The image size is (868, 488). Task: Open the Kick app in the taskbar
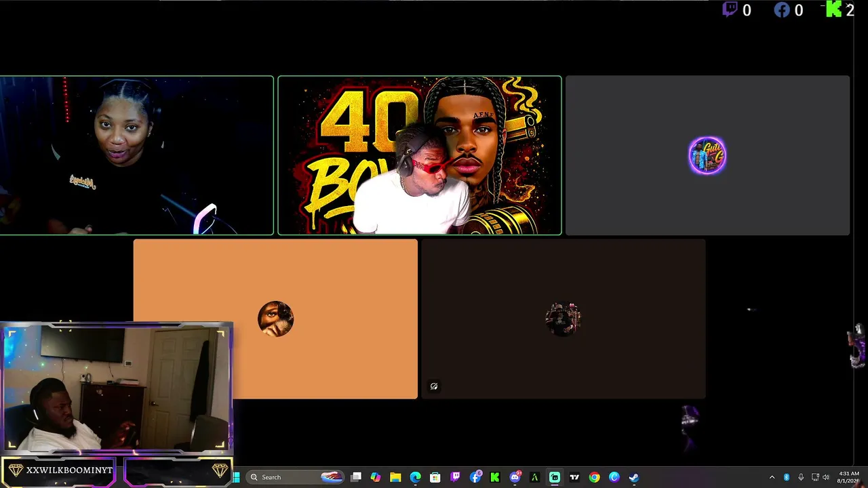coord(495,477)
